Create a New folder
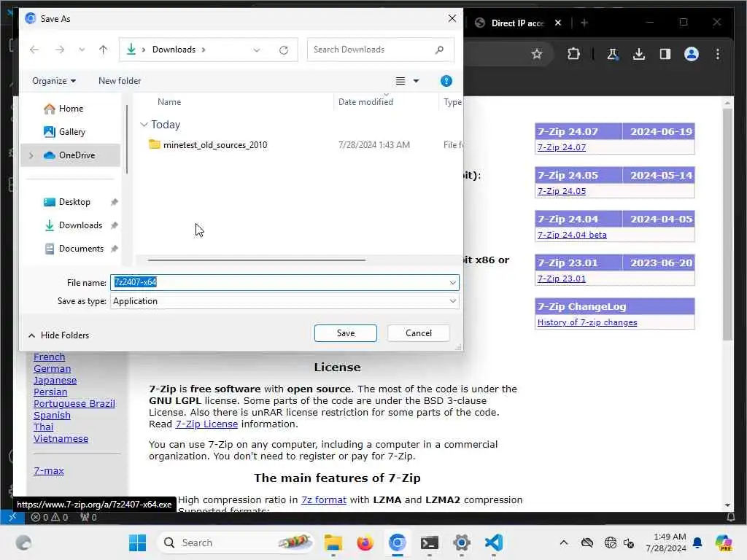This screenshot has height=560, width=747. tap(120, 81)
